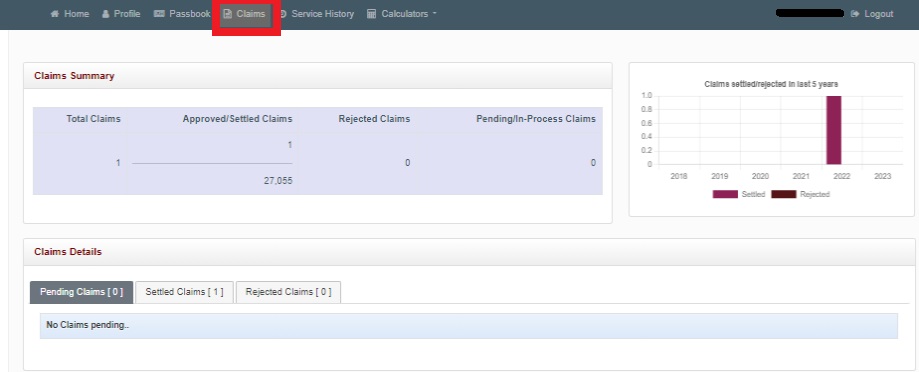Select the Pending Claims tab

coord(81,292)
